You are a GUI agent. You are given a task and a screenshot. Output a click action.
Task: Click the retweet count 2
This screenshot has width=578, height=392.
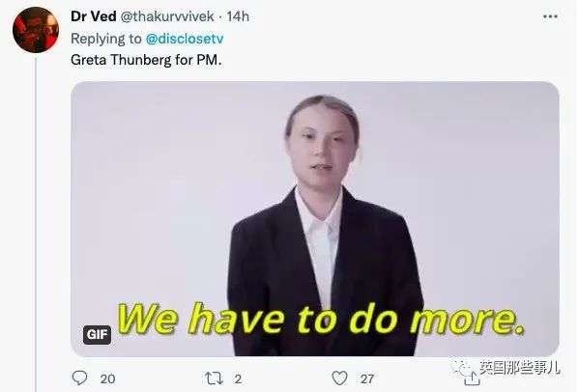click(x=238, y=378)
